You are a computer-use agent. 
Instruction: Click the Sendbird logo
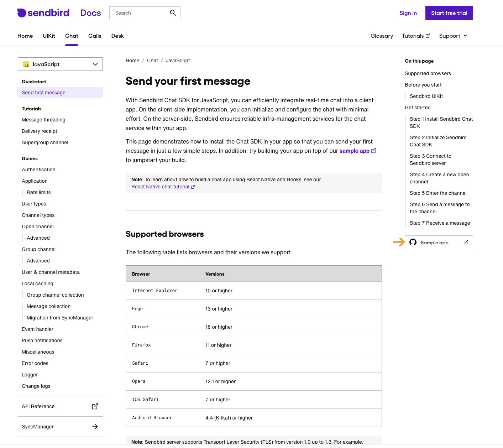[43, 13]
